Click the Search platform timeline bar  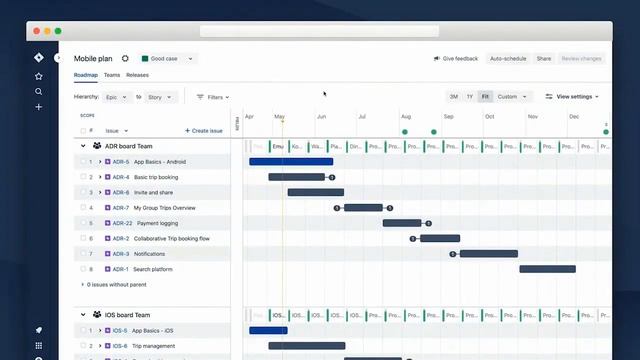[547, 269]
